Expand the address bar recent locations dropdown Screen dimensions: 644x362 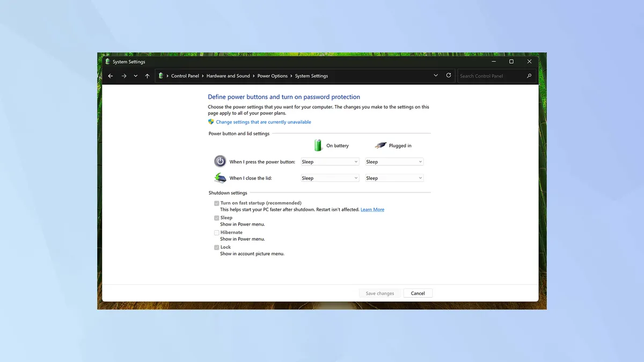[436, 75]
